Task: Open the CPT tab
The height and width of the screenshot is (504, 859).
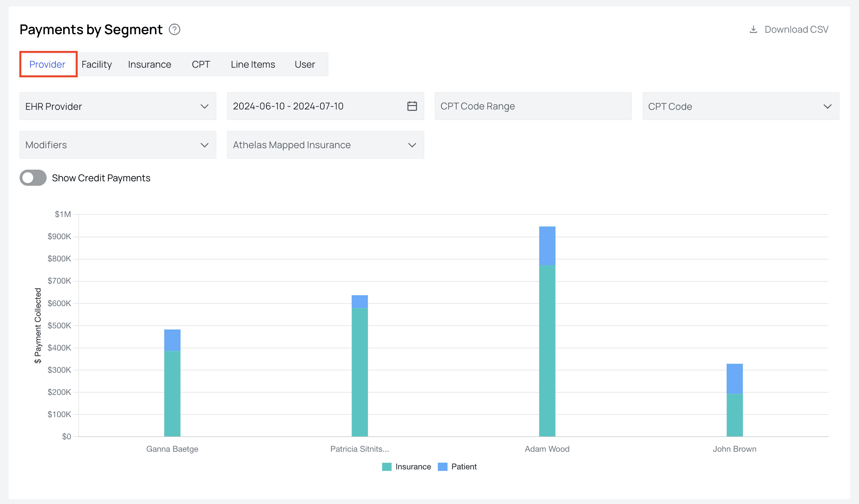Action: pyautogui.click(x=201, y=64)
